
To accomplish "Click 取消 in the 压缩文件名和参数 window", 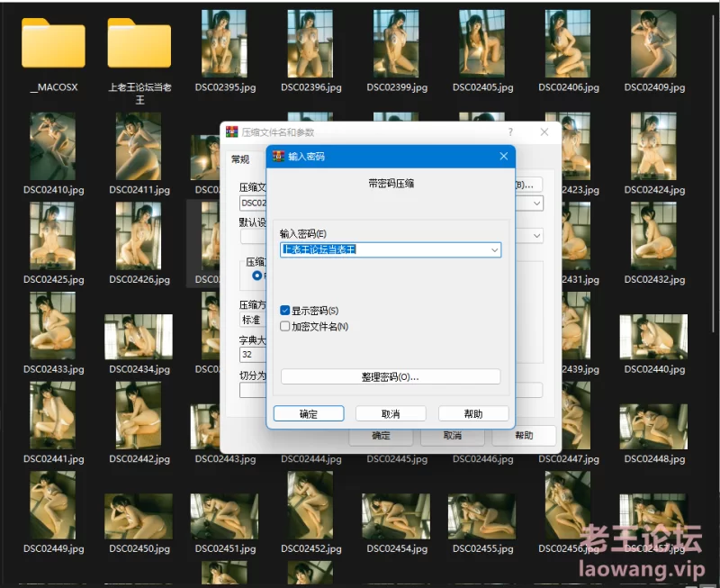I will click(453, 436).
